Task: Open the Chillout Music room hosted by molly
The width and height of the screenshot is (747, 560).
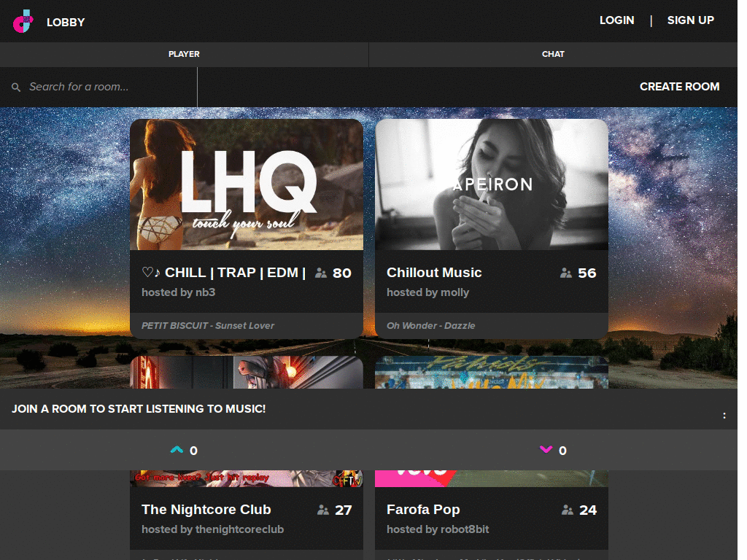Action: point(433,272)
